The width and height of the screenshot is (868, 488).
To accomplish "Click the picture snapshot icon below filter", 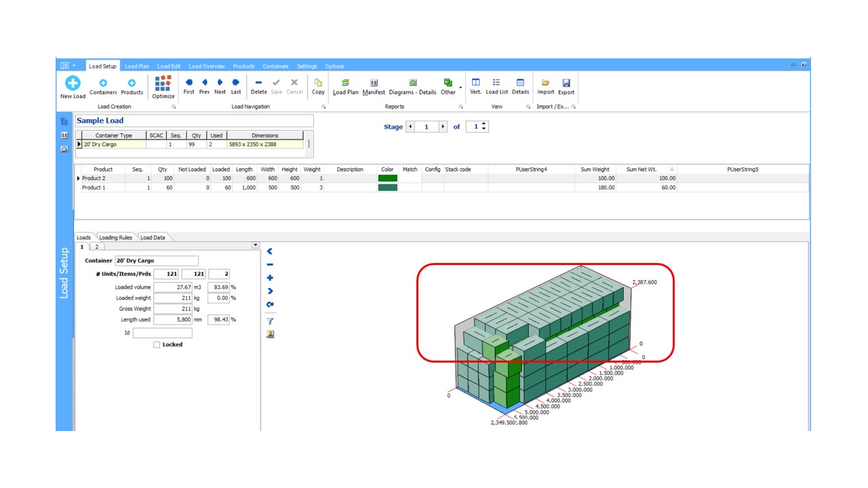I will (270, 334).
